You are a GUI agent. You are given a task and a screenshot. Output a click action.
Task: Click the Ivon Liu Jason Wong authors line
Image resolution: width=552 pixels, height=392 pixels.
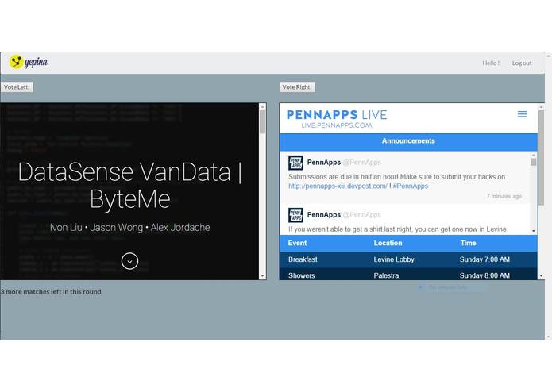(130, 228)
